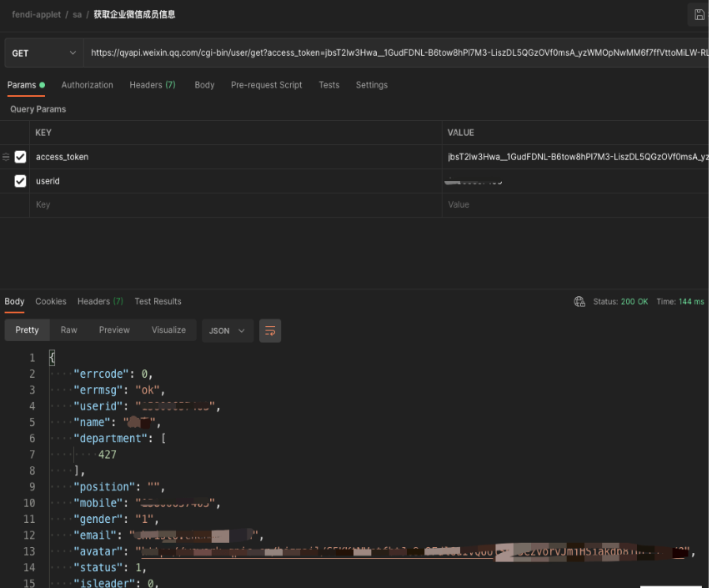Open the Test Results tab
This screenshot has width=712, height=588.
[x=158, y=302]
